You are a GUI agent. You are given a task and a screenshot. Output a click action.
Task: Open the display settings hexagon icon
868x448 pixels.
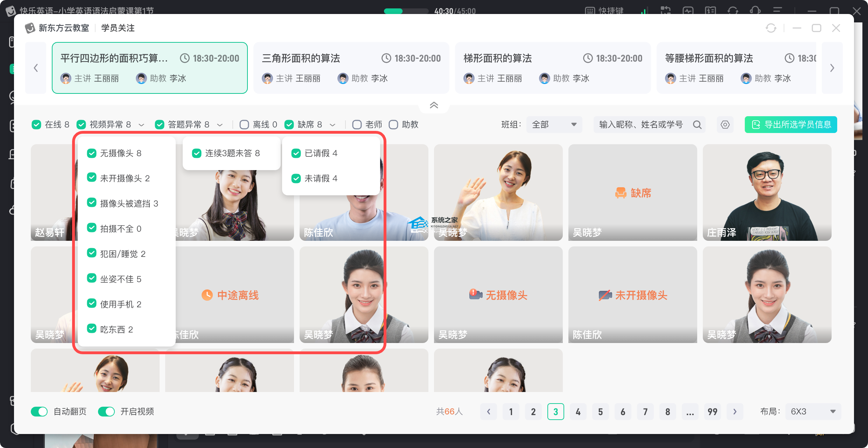[x=725, y=125]
